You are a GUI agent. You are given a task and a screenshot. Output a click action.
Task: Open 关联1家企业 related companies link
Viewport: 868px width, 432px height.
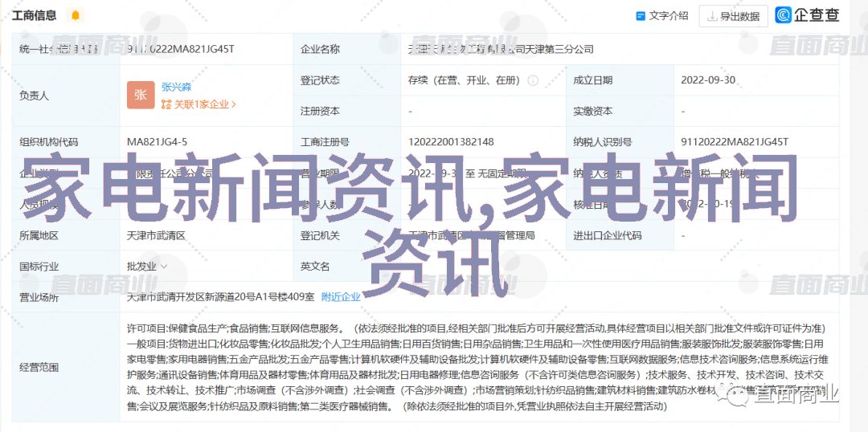pyautogui.click(x=199, y=104)
